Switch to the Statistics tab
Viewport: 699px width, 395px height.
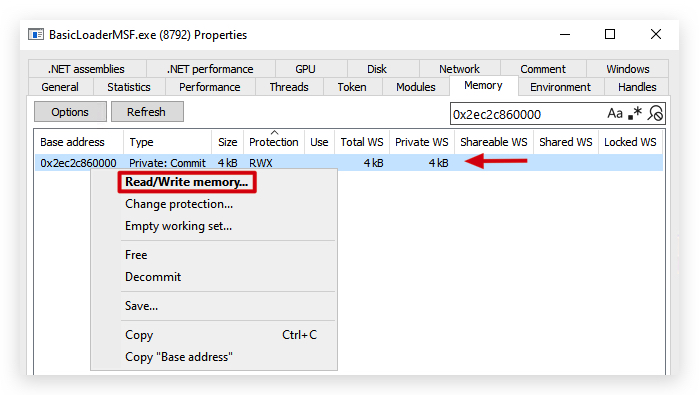(x=129, y=87)
